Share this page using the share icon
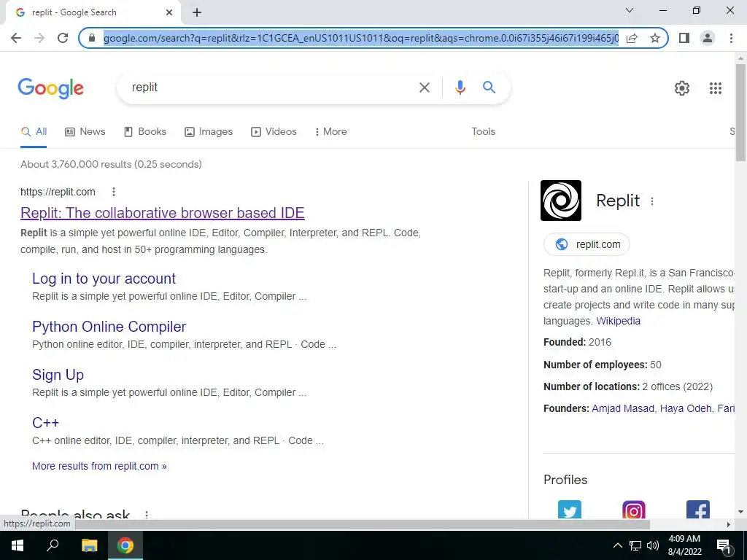The height and width of the screenshot is (560, 747). tap(632, 38)
